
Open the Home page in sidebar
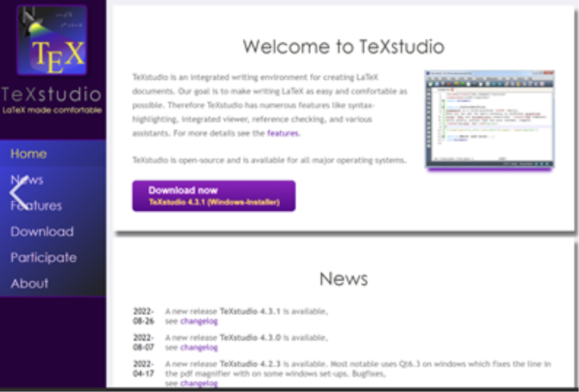[x=29, y=154]
